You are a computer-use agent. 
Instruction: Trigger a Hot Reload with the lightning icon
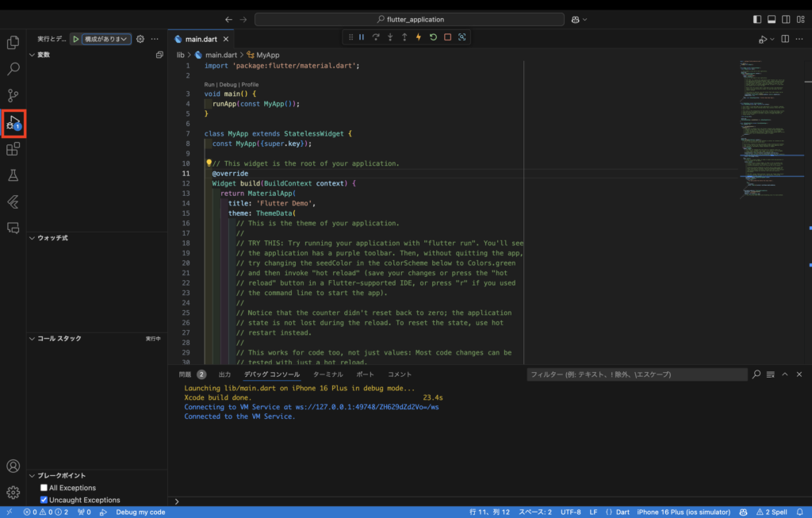point(419,36)
